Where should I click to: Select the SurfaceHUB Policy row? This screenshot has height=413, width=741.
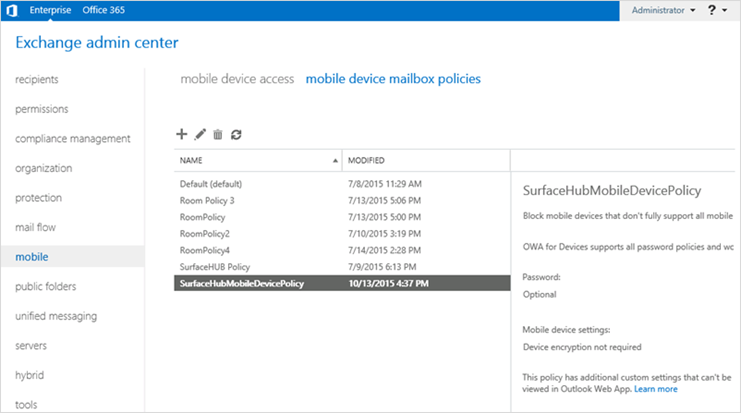tap(214, 267)
